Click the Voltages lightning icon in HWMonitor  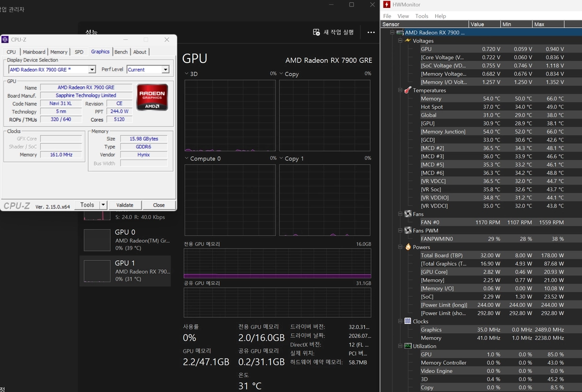pyautogui.click(x=408, y=40)
